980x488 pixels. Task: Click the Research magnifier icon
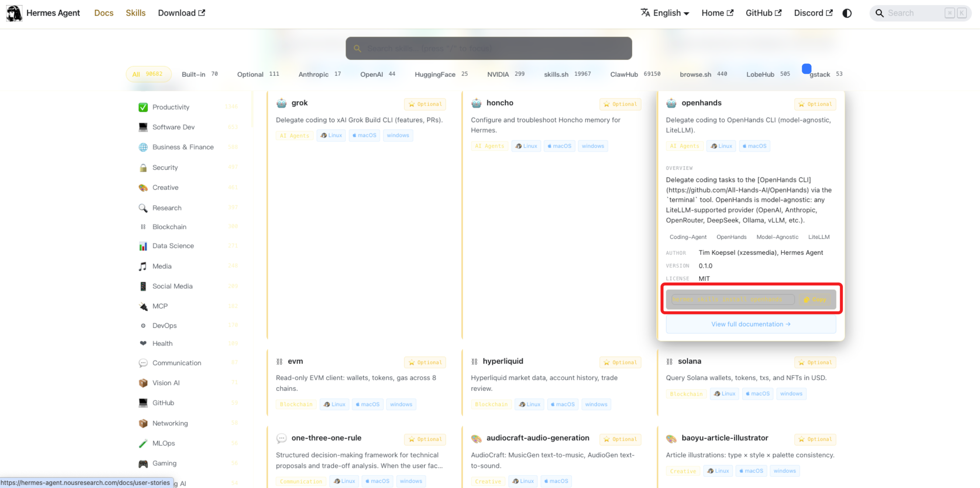[x=143, y=208]
